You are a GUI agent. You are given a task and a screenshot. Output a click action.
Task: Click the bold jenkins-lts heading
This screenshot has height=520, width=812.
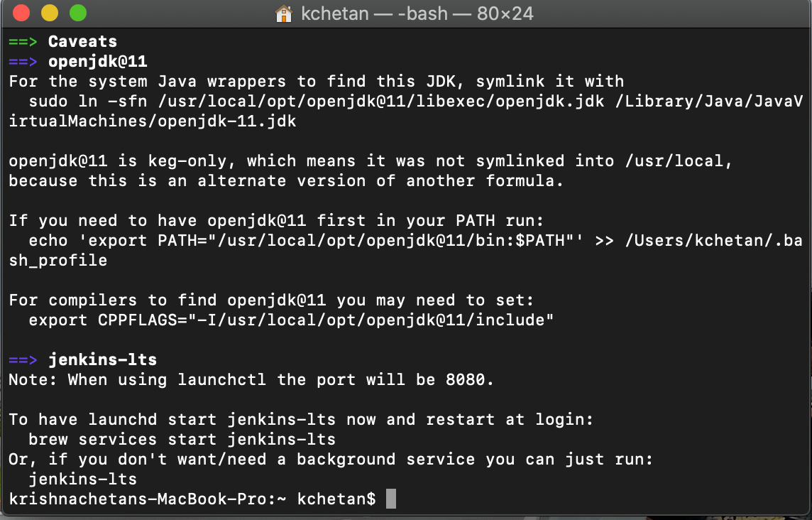[102, 359]
